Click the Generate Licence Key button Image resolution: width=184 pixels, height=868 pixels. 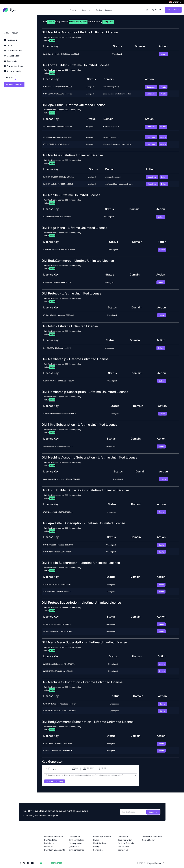[x=54, y=781]
